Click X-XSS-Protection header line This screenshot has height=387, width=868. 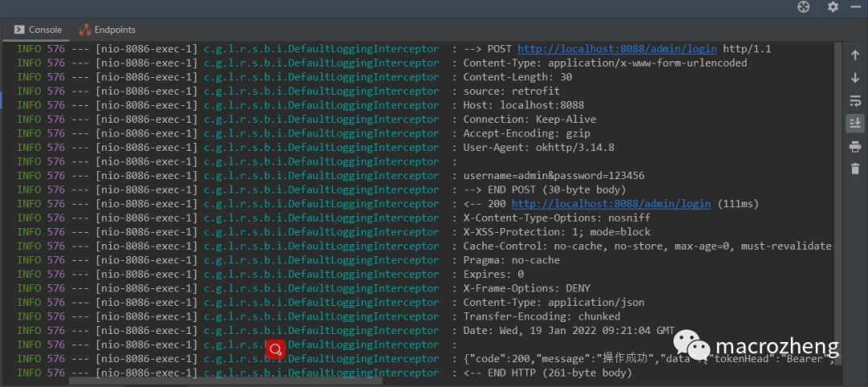(x=557, y=232)
